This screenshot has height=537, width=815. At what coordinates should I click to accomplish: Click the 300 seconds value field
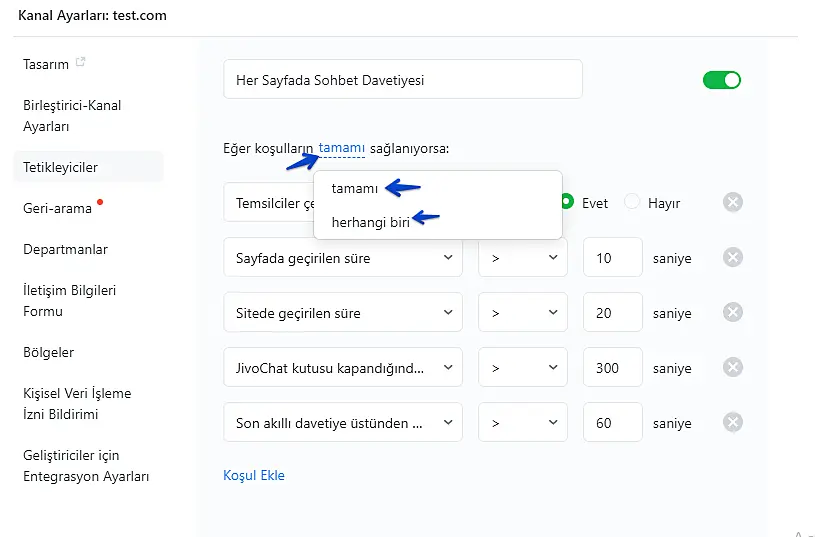click(612, 368)
